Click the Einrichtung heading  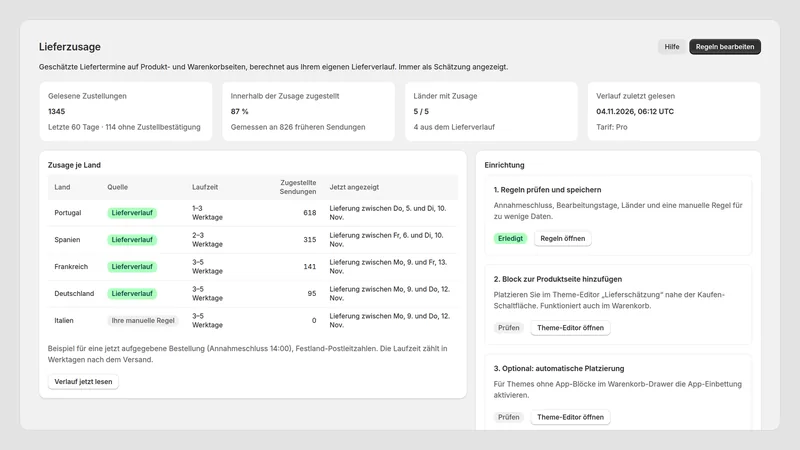[504, 165]
